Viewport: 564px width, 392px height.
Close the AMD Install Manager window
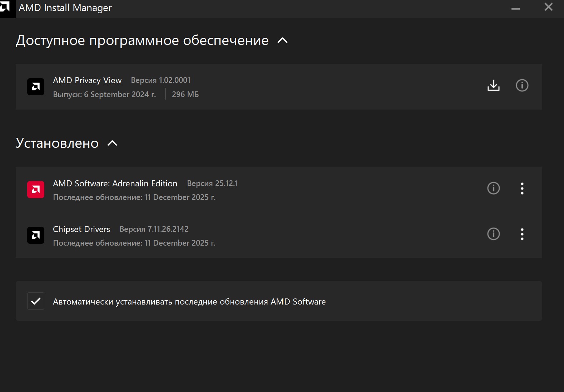click(548, 7)
